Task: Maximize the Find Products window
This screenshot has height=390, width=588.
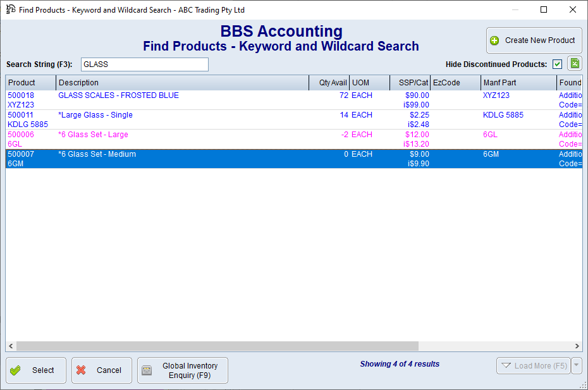Action: click(544, 9)
